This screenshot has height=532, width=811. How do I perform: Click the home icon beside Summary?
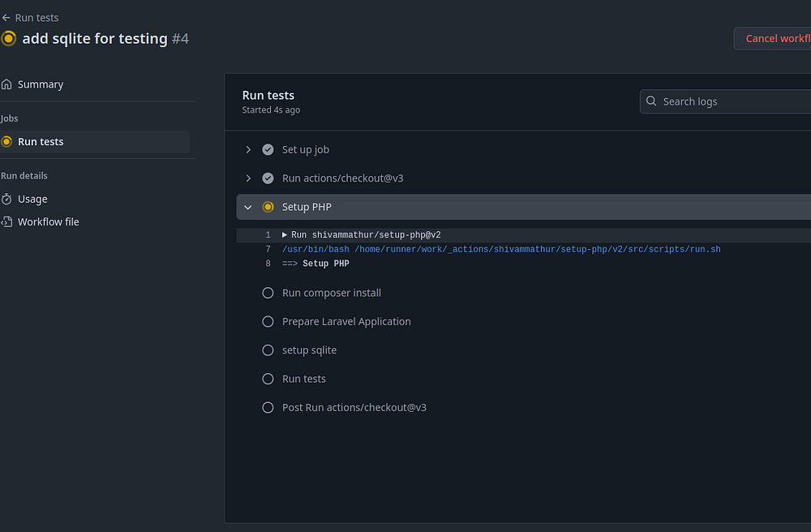(7, 84)
